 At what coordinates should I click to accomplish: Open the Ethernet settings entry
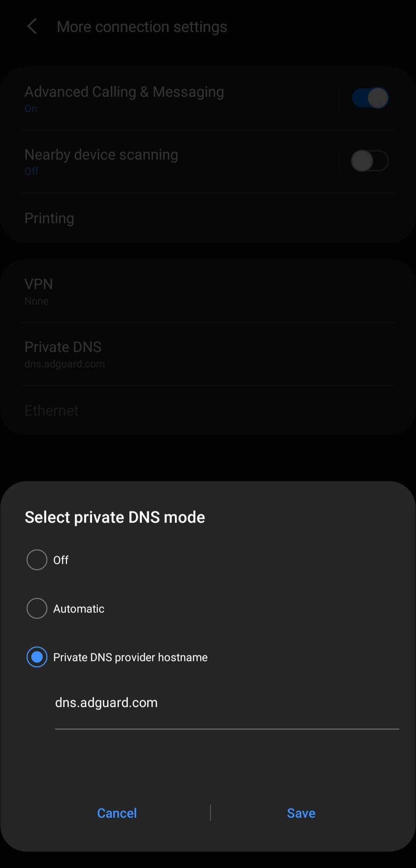click(x=52, y=411)
